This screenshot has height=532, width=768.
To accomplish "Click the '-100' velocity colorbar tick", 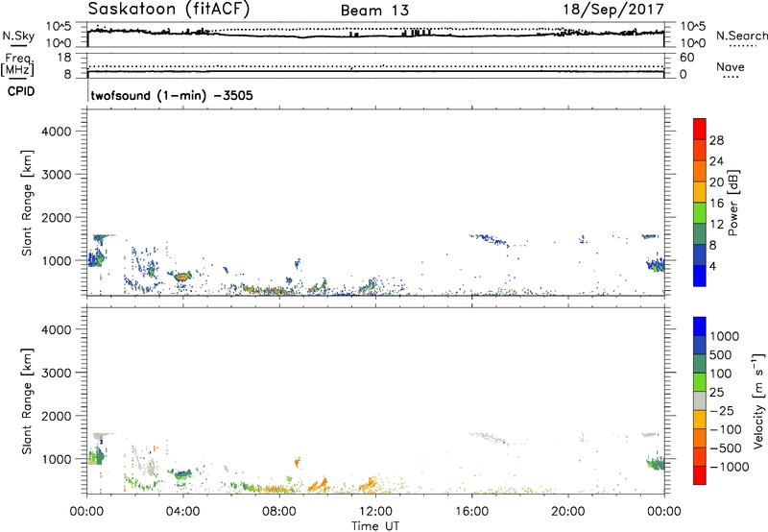I will 725,429.
